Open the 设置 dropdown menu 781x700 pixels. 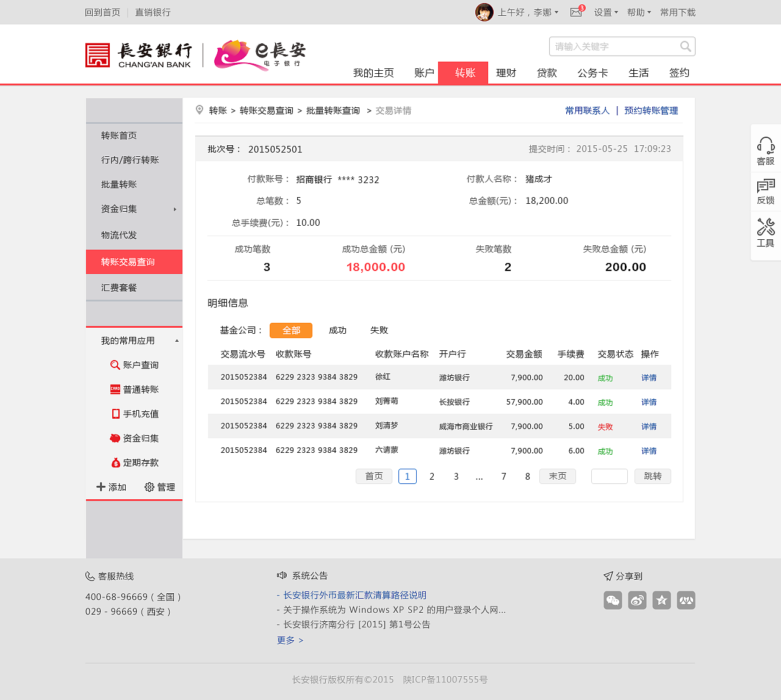(x=606, y=12)
